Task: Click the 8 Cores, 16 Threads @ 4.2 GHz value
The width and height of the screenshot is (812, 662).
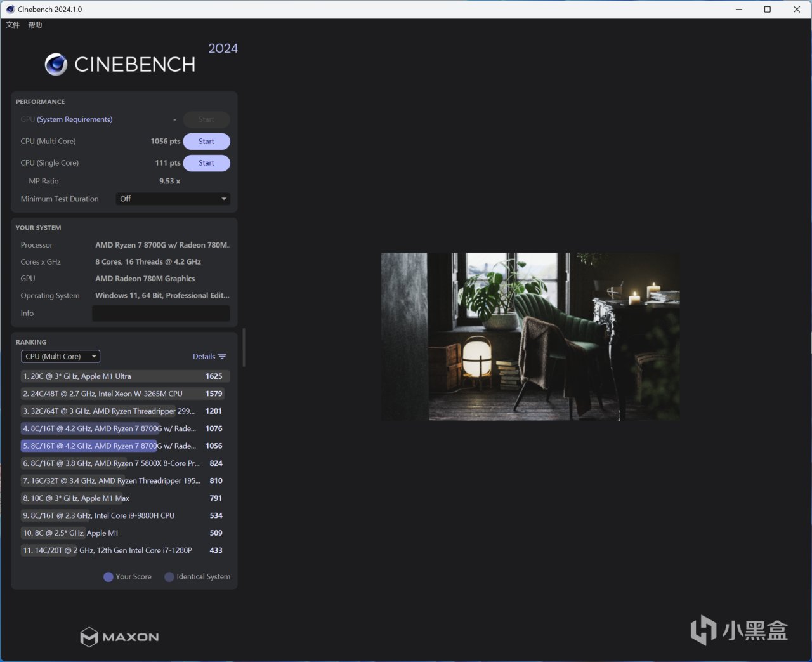Action: coord(148,262)
